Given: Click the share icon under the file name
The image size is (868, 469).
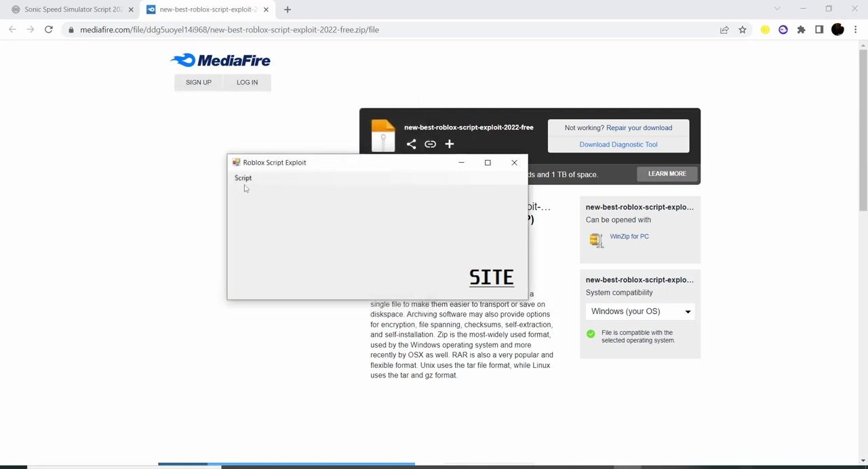Looking at the screenshot, I should [x=411, y=144].
